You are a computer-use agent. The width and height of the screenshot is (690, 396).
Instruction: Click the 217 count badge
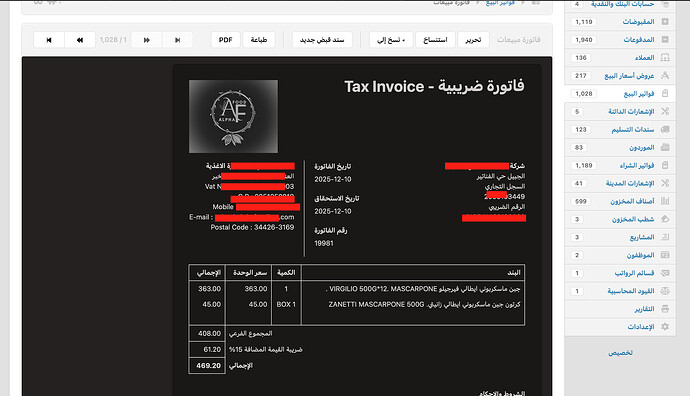point(581,76)
